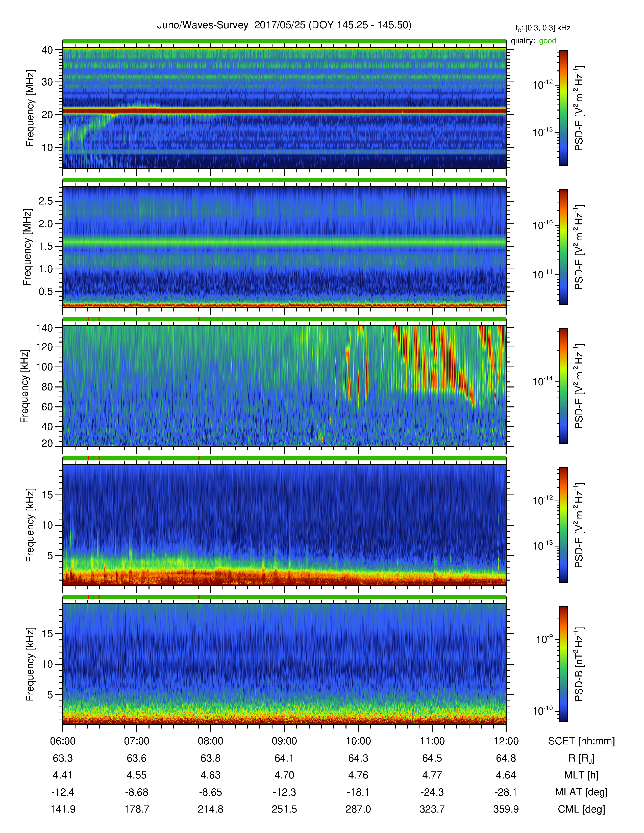
Task: Click the red 20 MHz band in top spectrogram
Action: coord(284,111)
